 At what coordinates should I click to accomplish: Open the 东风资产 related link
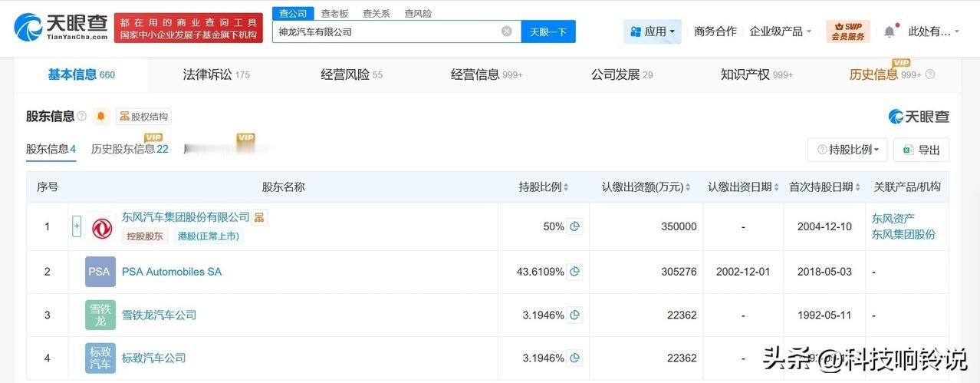click(x=893, y=218)
